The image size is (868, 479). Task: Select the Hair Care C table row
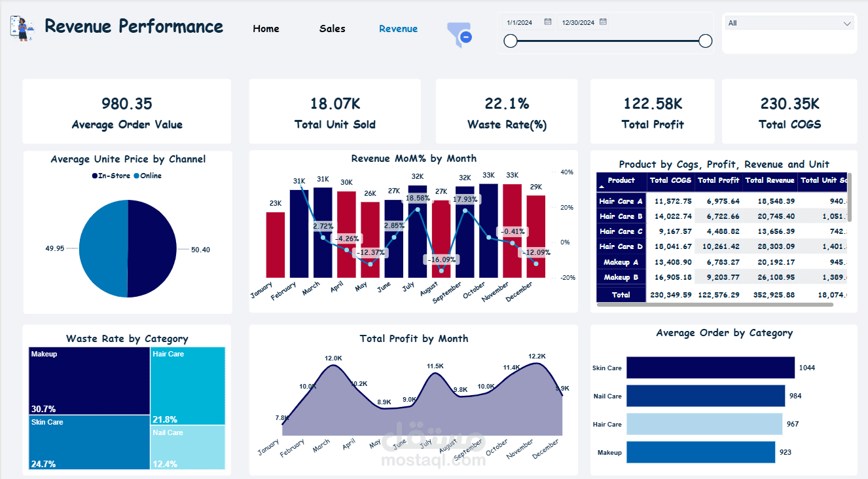click(722, 231)
